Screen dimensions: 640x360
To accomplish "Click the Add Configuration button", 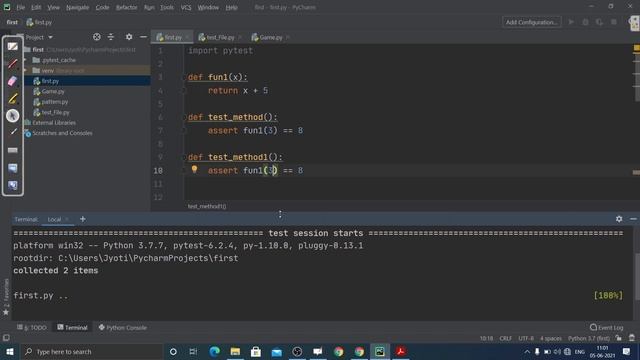I will click(x=531, y=22).
